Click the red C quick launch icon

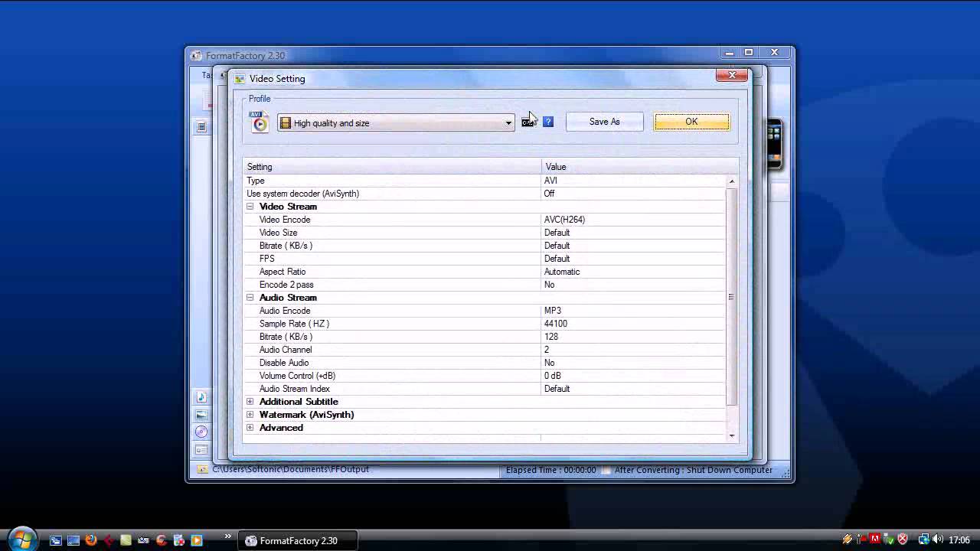[162, 540]
